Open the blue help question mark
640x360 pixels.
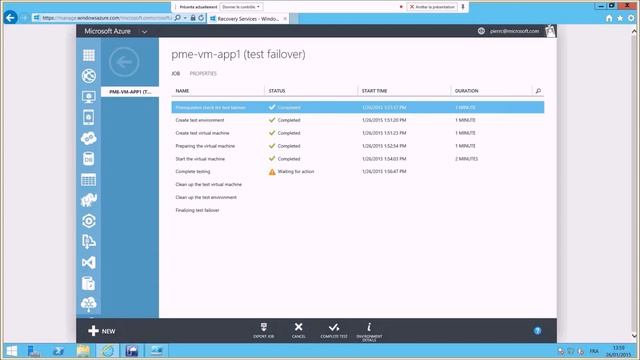click(x=538, y=331)
